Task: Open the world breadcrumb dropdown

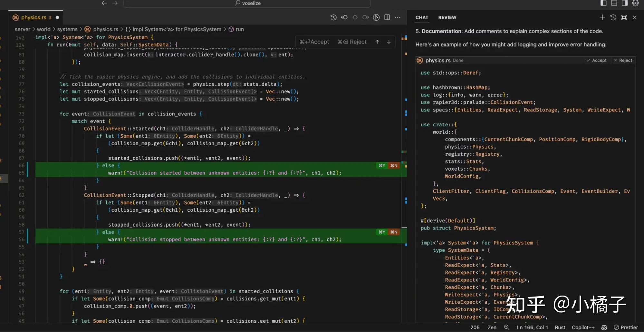Action: 43,29
